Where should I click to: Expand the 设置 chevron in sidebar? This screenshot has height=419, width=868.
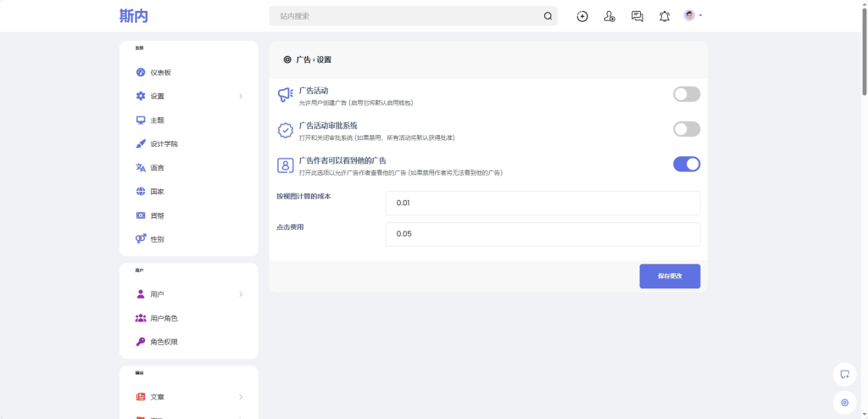tap(241, 96)
